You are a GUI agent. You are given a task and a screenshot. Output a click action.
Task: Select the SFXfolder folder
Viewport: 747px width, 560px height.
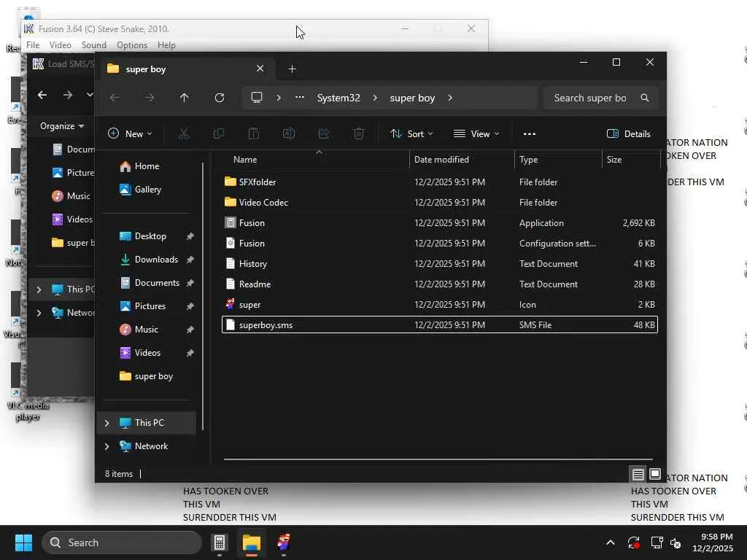[440, 182]
